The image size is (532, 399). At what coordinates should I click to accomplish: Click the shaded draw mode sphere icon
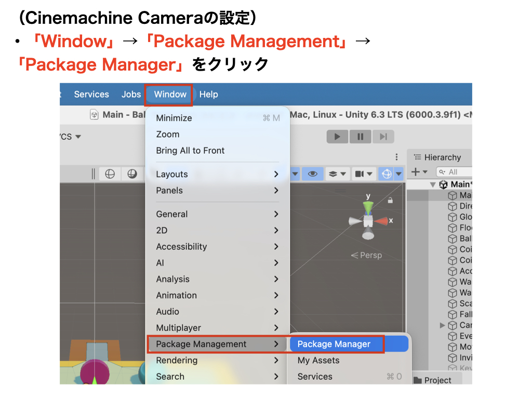tap(132, 174)
